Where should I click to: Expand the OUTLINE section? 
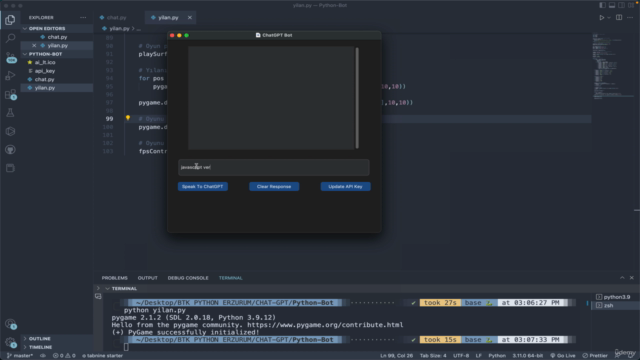(40, 339)
